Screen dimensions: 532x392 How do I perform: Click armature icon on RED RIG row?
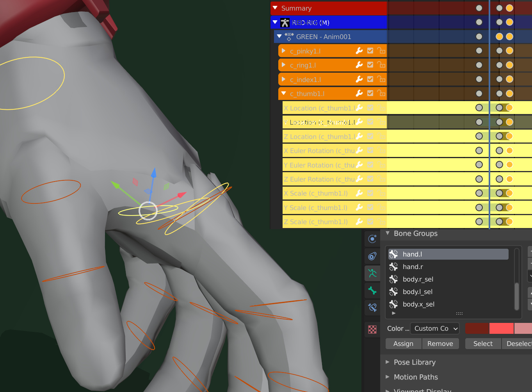point(285,23)
